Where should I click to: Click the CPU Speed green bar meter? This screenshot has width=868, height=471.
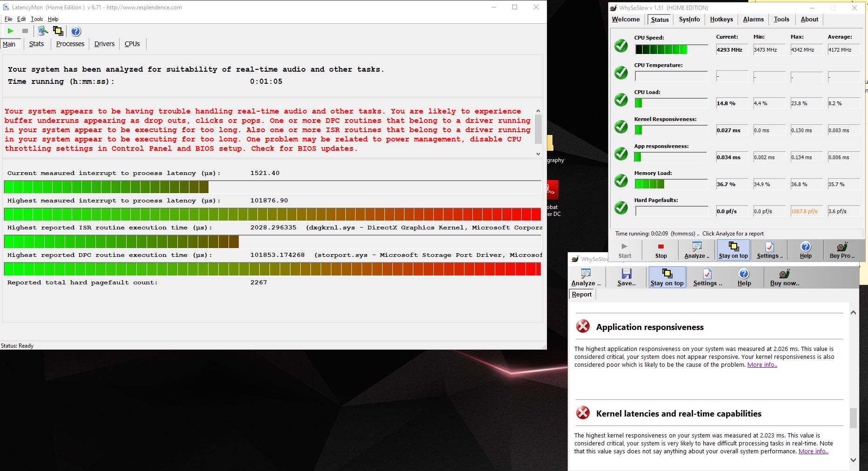click(x=671, y=49)
